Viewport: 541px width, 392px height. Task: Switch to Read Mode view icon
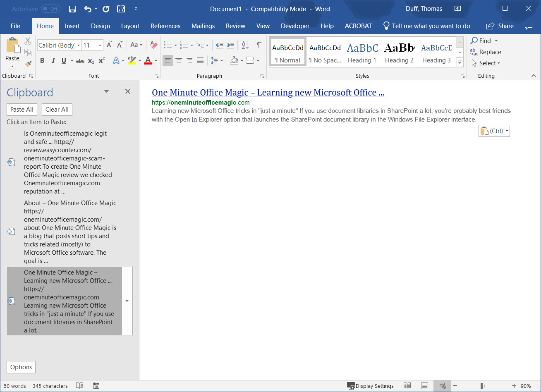pos(407,385)
